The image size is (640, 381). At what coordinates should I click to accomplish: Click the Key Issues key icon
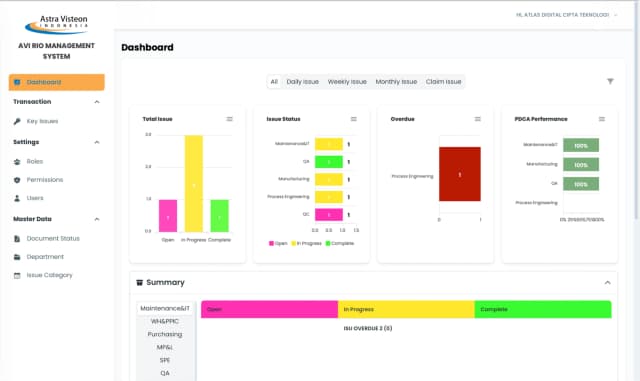(17, 121)
